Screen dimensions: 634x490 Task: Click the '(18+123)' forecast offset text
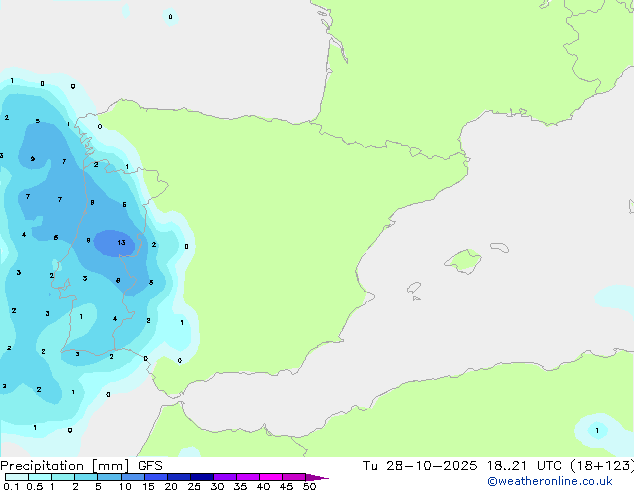tap(602, 466)
